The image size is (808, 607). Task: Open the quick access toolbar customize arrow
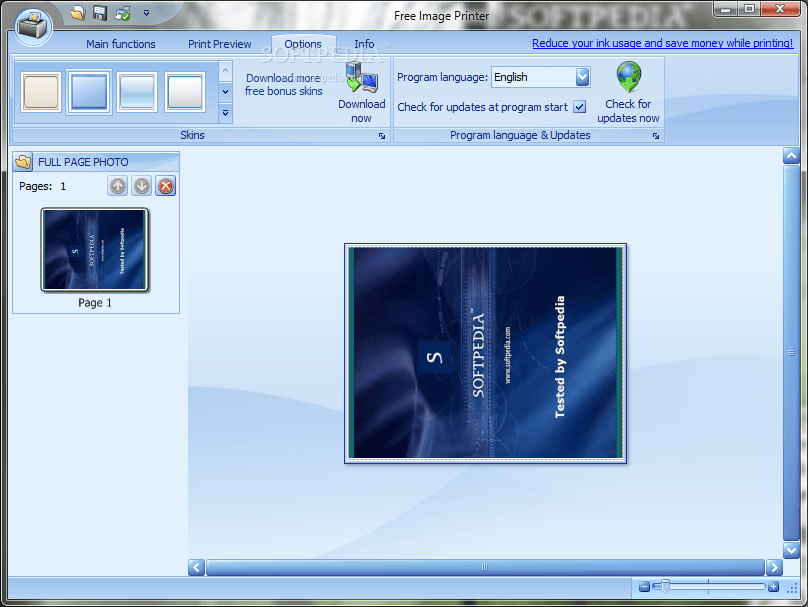click(x=146, y=13)
